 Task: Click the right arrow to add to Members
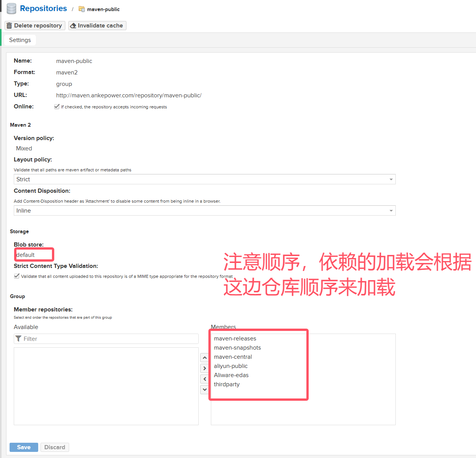pyautogui.click(x=205, y=368)
